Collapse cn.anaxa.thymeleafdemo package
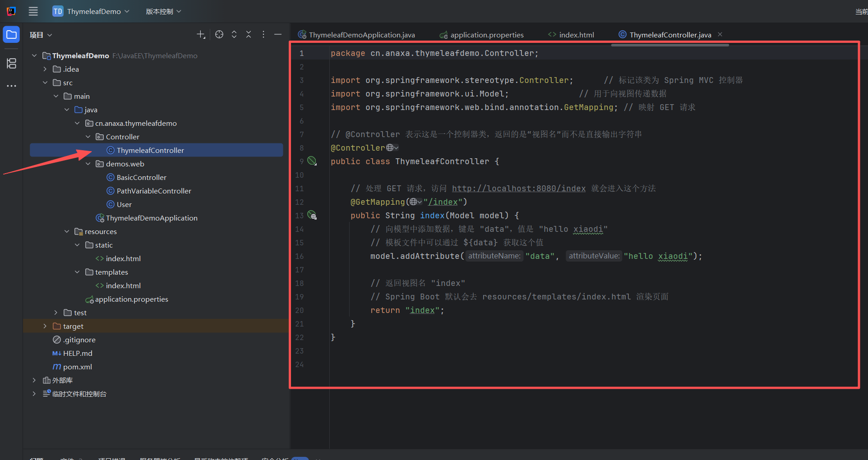Image resolution: width=868 pixels, height=460 pixels. pos(77,123)
